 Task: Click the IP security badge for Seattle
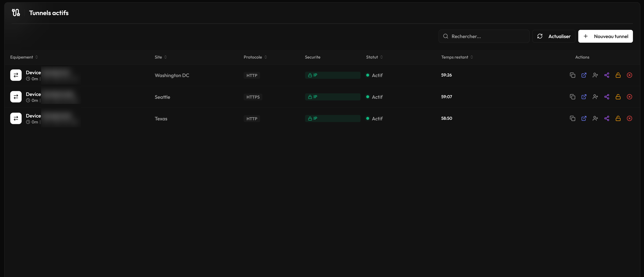point(332,97)
